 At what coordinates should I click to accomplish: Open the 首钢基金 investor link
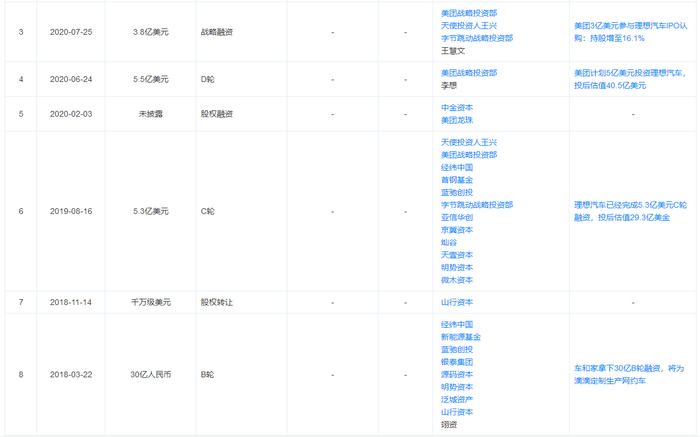click(x=457, y=180)
